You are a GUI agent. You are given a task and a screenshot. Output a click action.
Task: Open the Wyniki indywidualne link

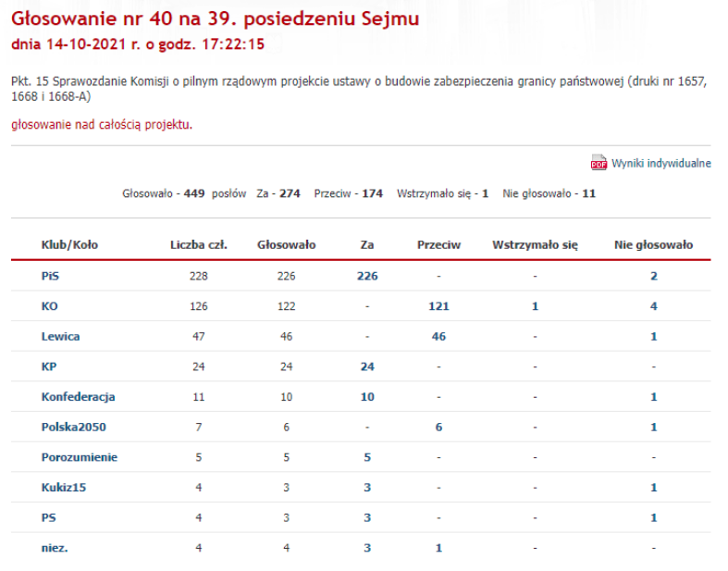coord(660,164)
